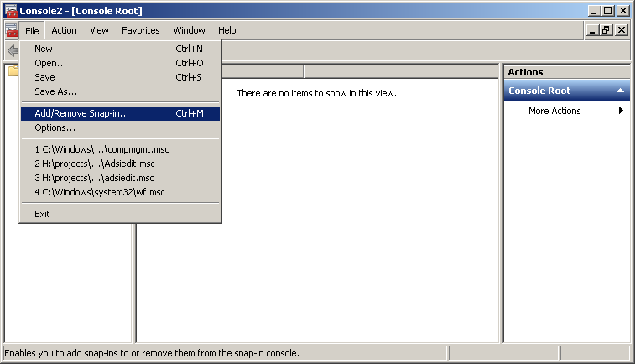Open the Favorites menu
This screenshot has width=635, height=364.
(x=140, y=30)
